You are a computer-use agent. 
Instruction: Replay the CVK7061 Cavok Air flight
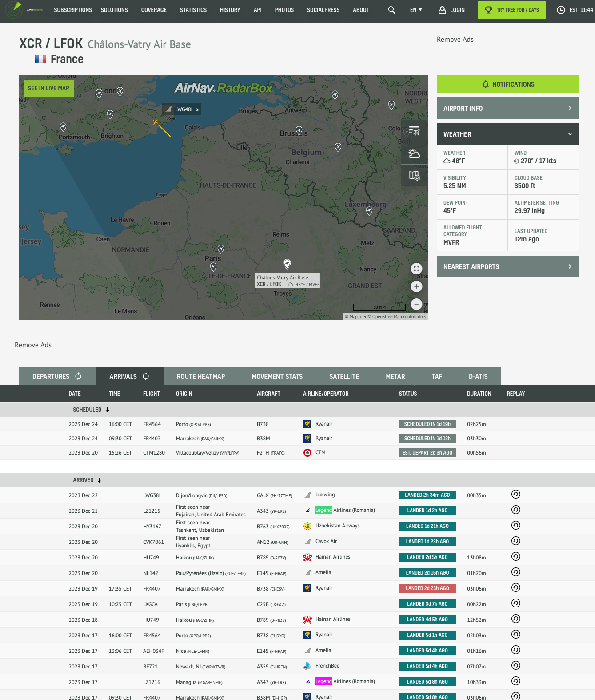coord(516,541)
